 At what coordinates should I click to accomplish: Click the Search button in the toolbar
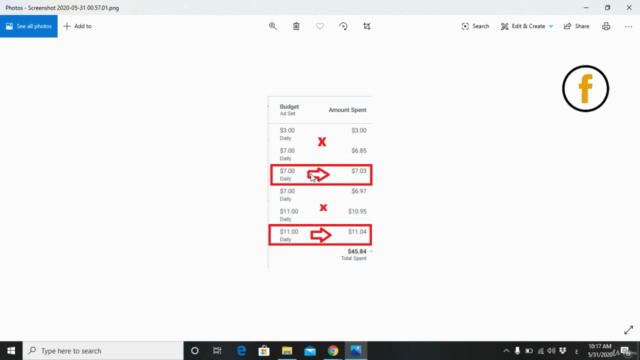[475, 26]
